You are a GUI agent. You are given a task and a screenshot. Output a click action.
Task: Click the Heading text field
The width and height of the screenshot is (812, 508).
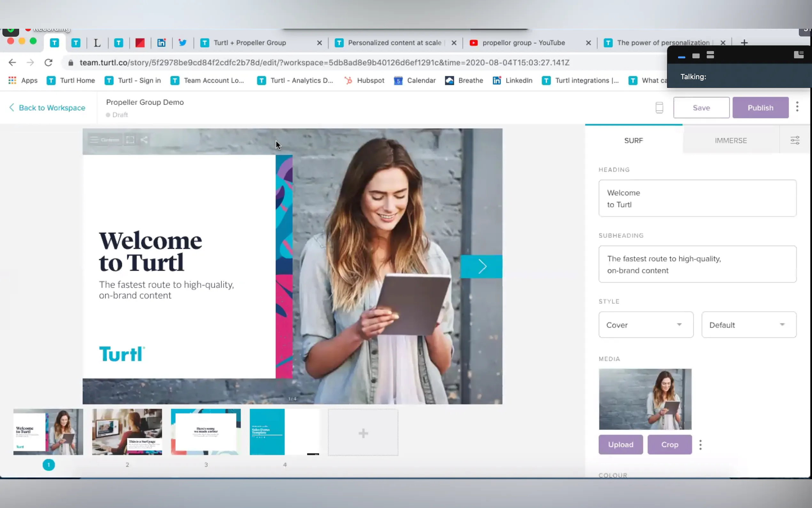(697, 198)
